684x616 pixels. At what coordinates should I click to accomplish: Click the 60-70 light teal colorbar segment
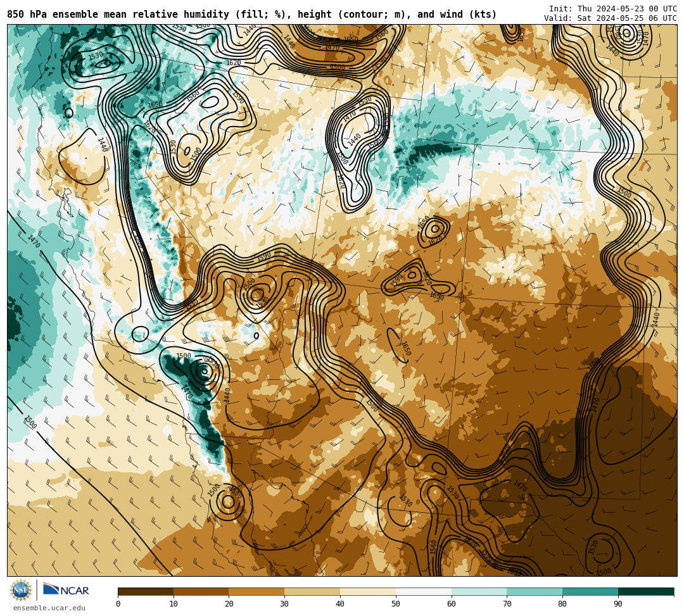[479, 591]
